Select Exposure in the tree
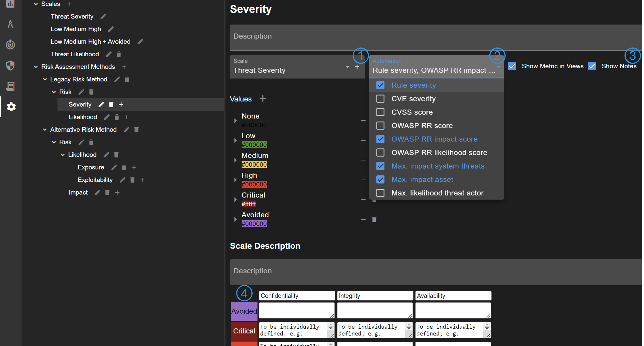Screen dimensions: 644x346 coord(91,167)
